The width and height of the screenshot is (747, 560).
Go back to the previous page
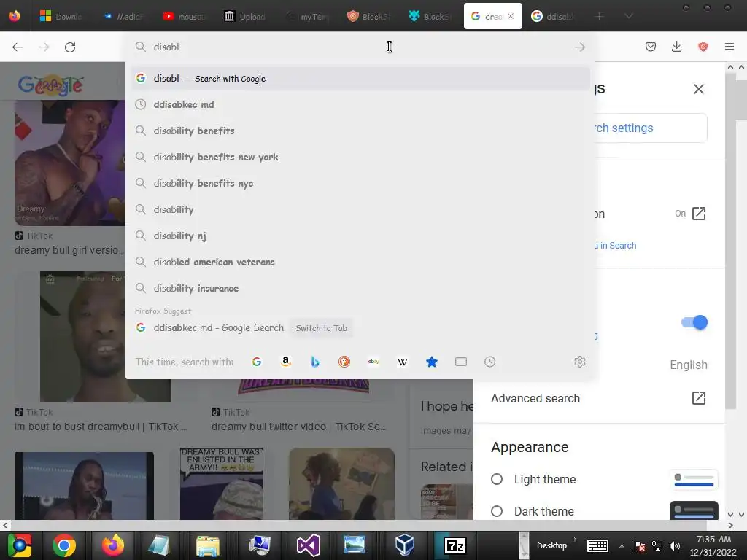(18, 47)
